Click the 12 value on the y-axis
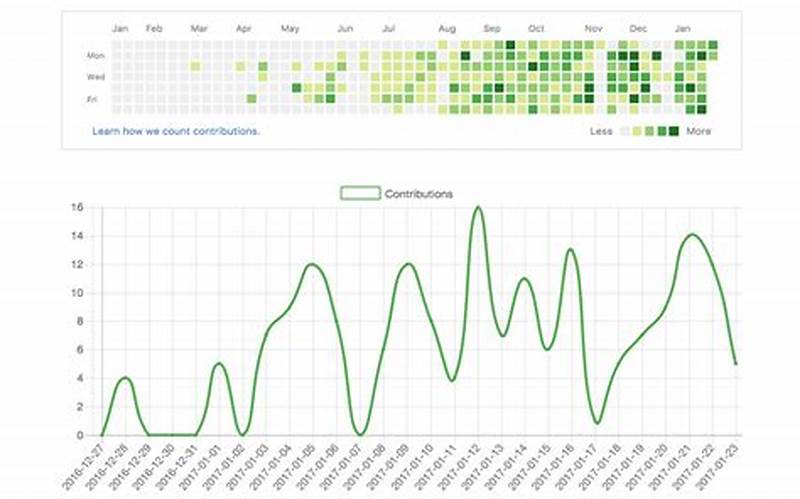 tap(77, 264)
